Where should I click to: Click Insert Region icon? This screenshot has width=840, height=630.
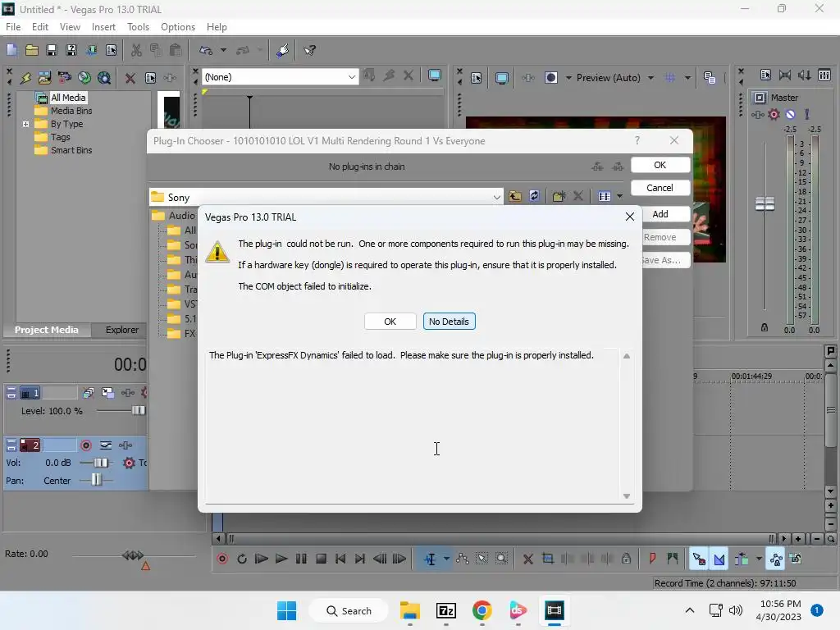673,559
